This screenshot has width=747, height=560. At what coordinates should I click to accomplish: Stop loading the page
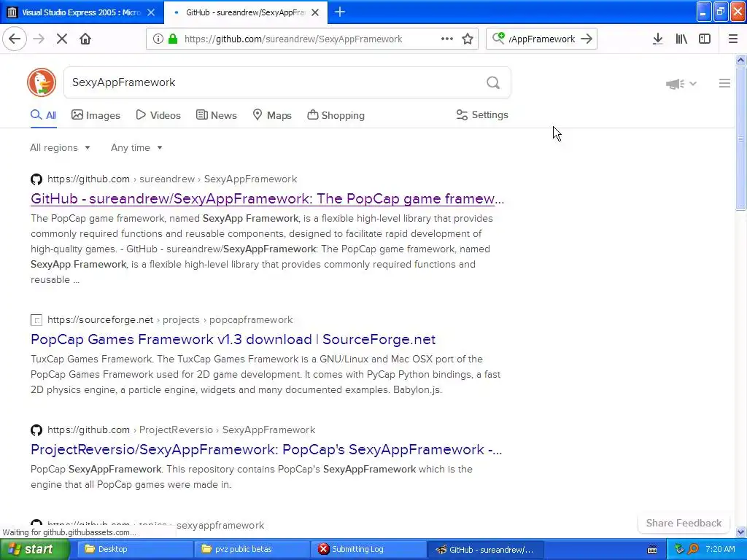61,39
